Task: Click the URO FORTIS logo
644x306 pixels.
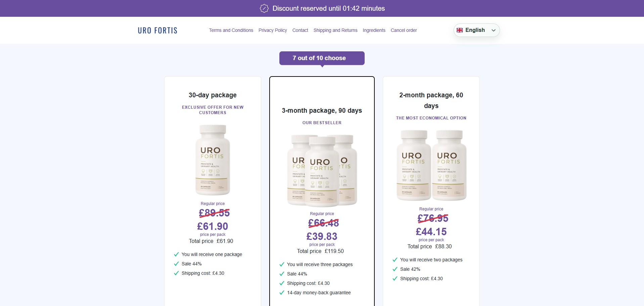Action: (x=157, y=31)
